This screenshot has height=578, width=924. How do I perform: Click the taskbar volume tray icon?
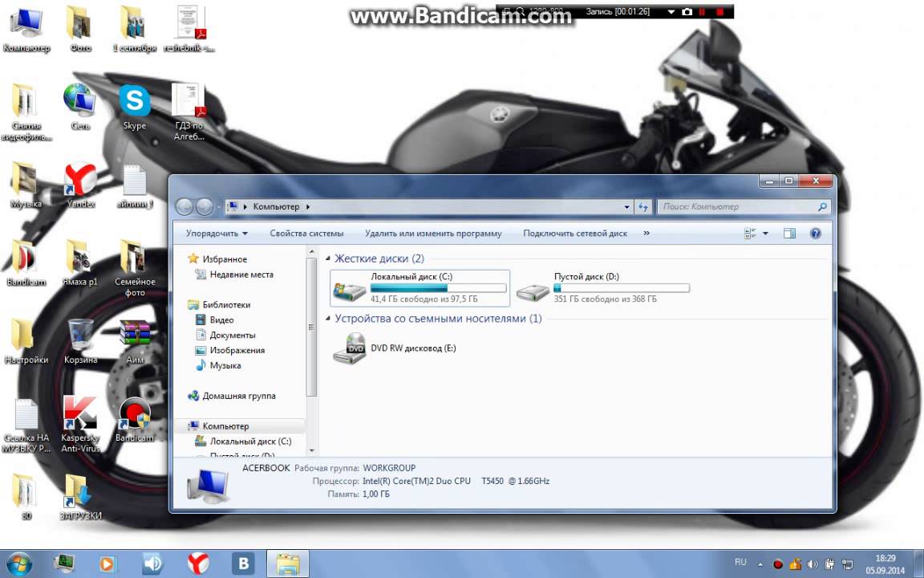coord(812,564)
